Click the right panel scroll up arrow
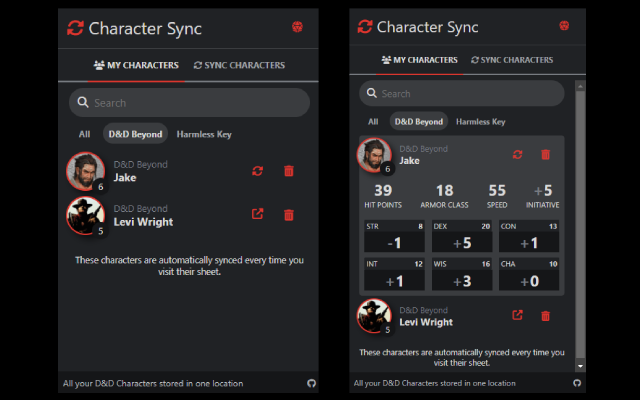The height and width of the screenshot is (400, 640). tap(580, 86)
